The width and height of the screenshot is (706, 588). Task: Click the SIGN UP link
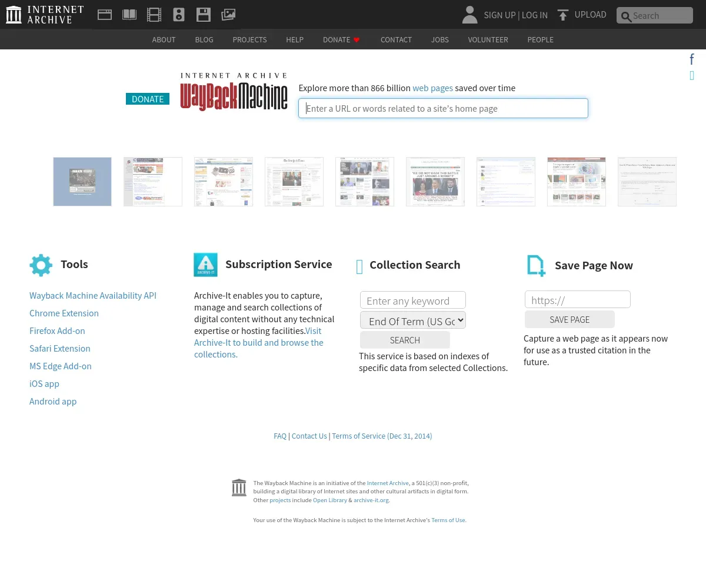coord(499,15)
